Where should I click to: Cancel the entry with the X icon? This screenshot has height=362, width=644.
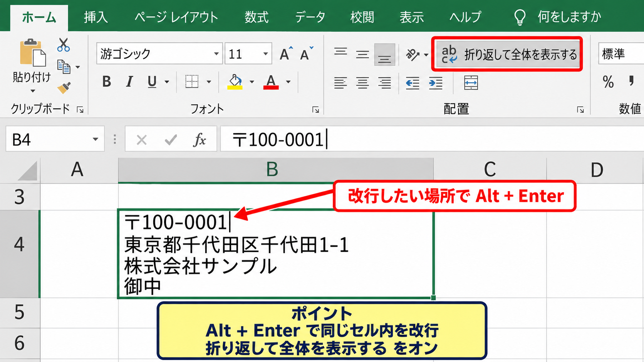[141, 140]
